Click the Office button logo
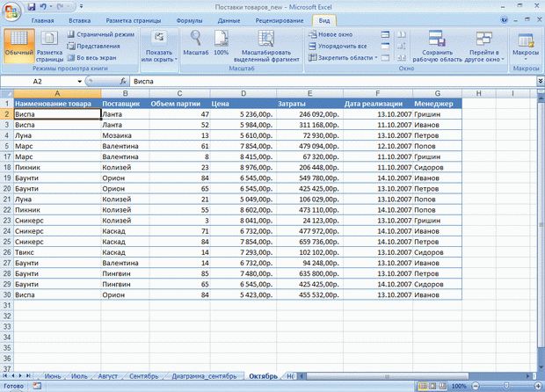This screenshot has width=545, height=392. (11, 11)
